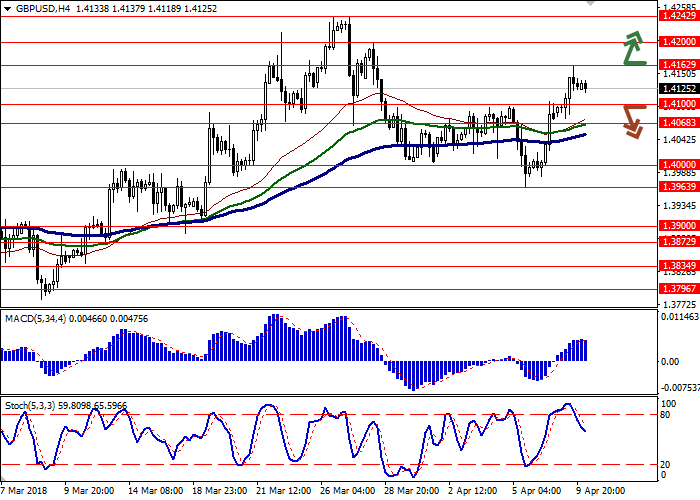Click the chart shift triangle at top
The width and height of the screenshot is (700, 500).
click(588, 4)
